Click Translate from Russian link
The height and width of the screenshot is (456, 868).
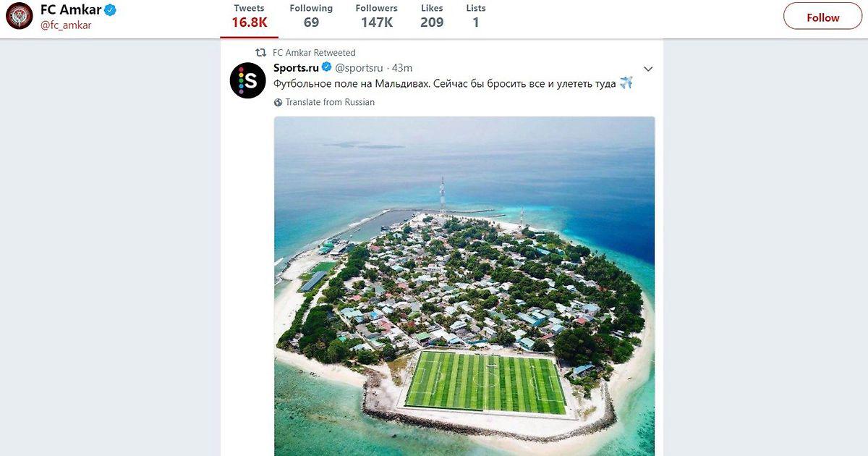[330, 103]
